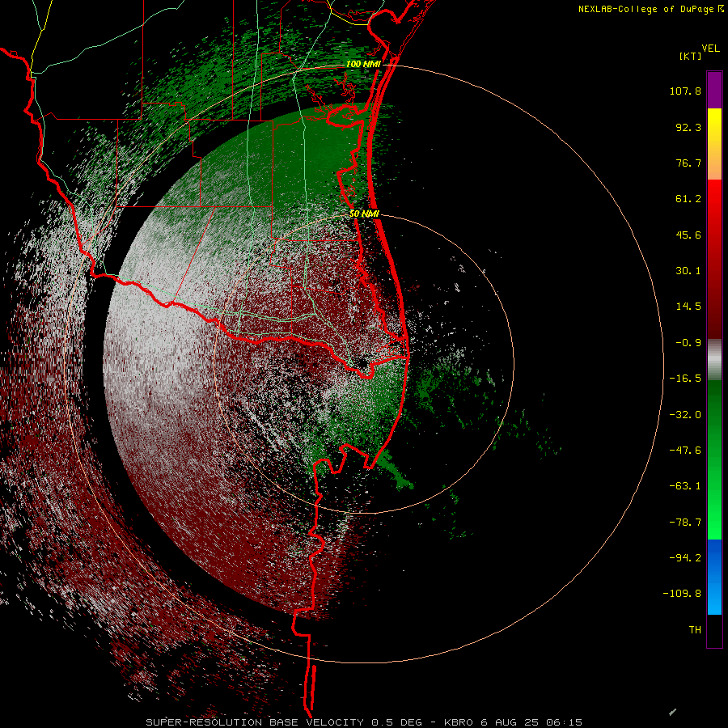The image size is (728, 728).
Task: Click the -78.7 velocity scale value
Action: (685, 523)
